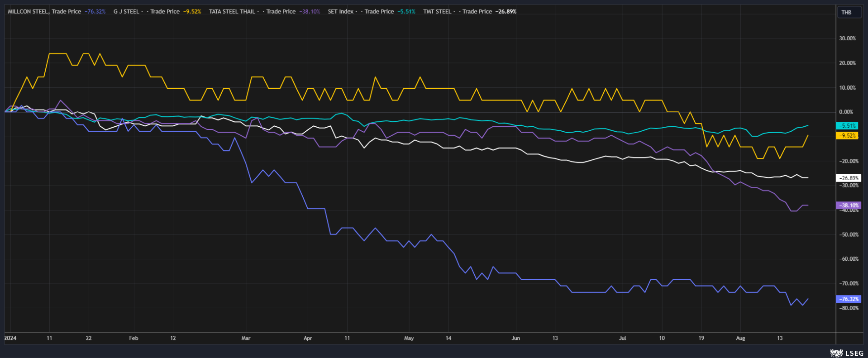Click the 19 July date label
The height and width of the screenshot is (358, 868).
coord(701,339)
